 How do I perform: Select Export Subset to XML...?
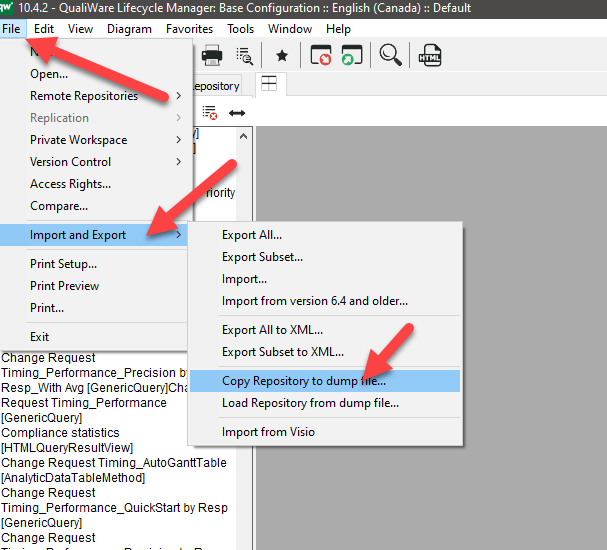(x=325, y=352)
